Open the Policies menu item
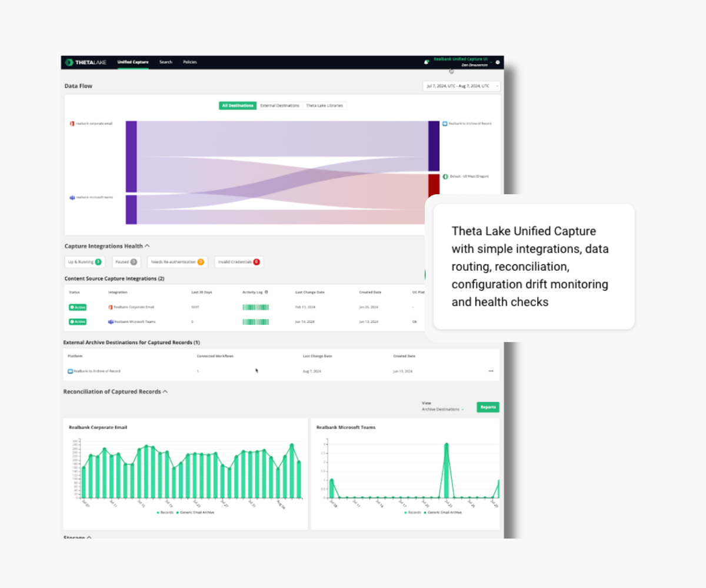Image resolution: width=706 pixels, height=588 pixels. tap(190, 62)
